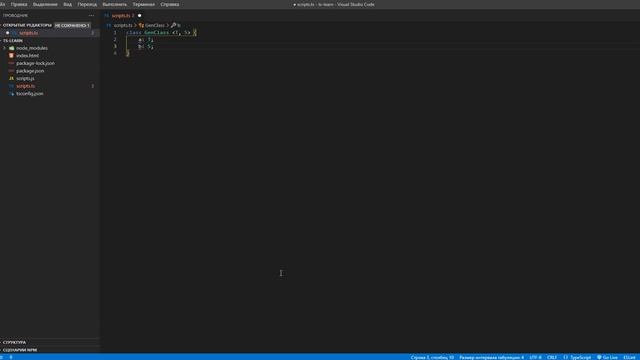Open the Выполнить menu

click(115, 4)
